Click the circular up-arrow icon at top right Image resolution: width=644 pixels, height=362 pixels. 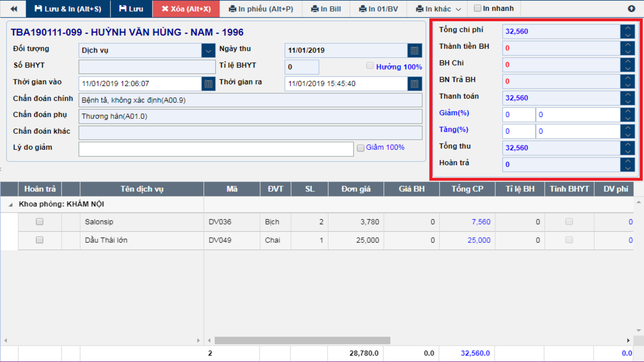point(631,9)
